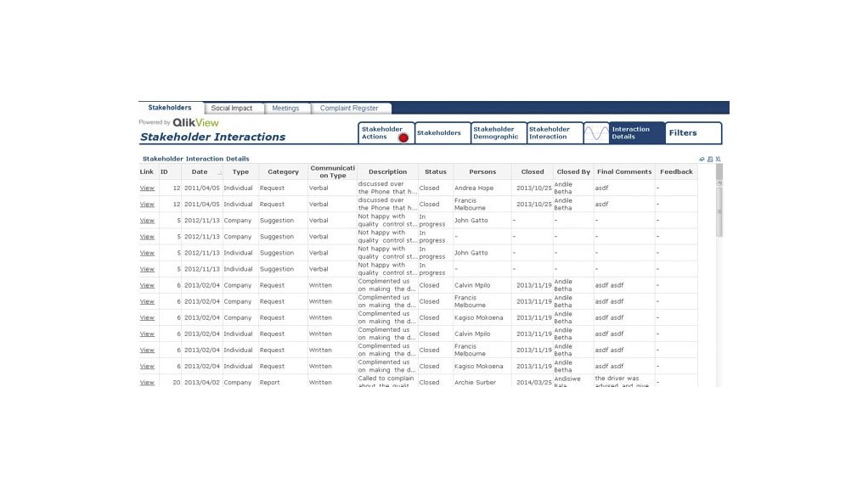Open the Social Impact tab

pos(231,108)
